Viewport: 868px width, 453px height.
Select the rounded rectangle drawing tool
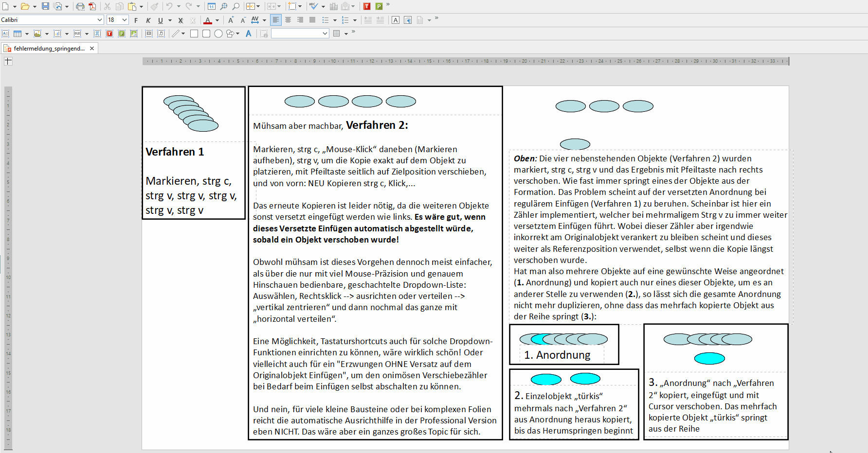[206, 34]
